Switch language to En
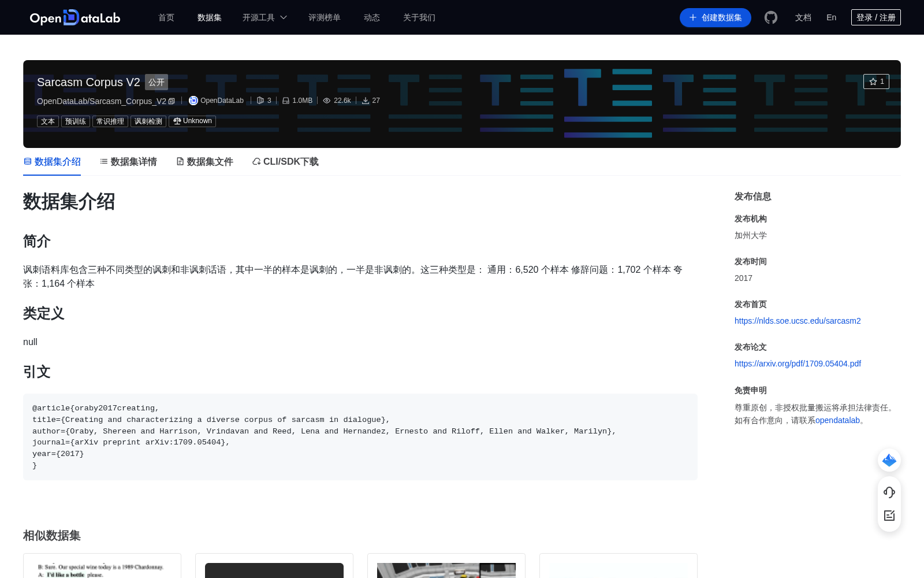Screen dimensions: 924x578 click(x=832, y=17)
